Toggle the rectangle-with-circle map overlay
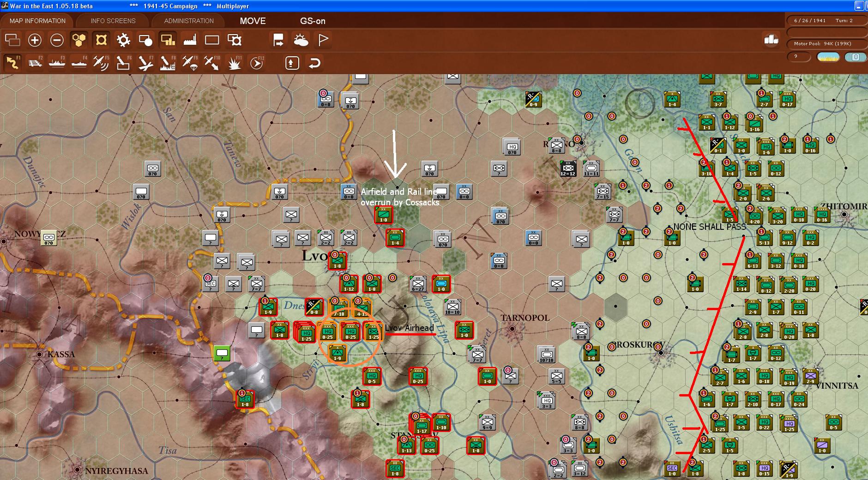The height and width of the screenshot is (480, 868). 145,40
